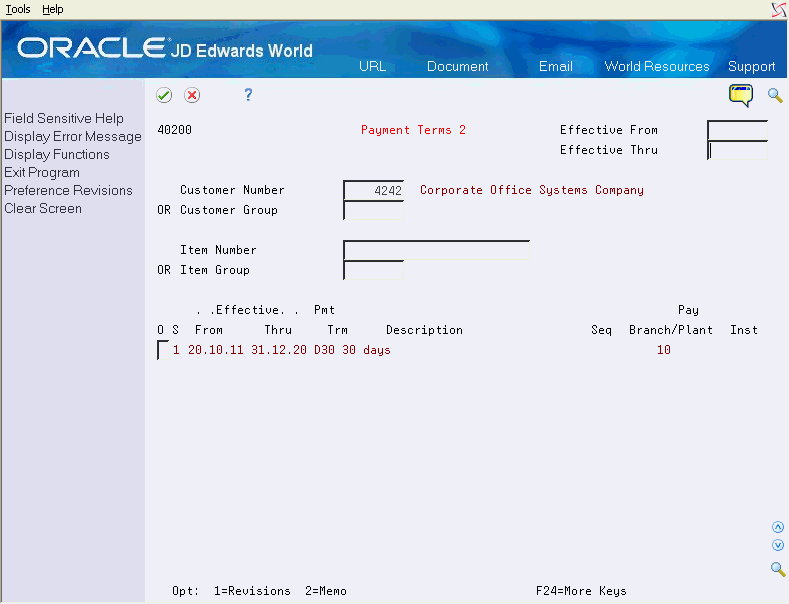This screenshot has width=789, height=604.
Task: Choose Exit Program in sidebar
Action: [x=42, y=173]
